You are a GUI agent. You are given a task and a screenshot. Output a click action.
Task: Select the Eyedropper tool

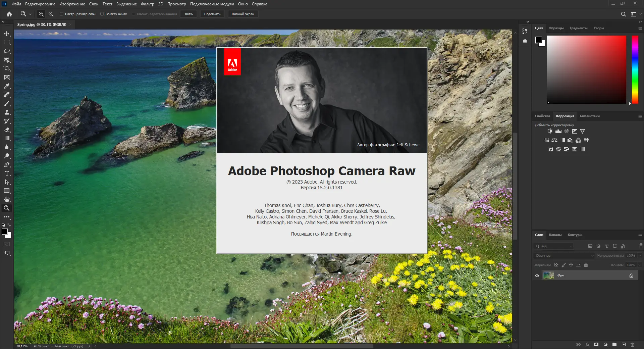pos(7,86)
